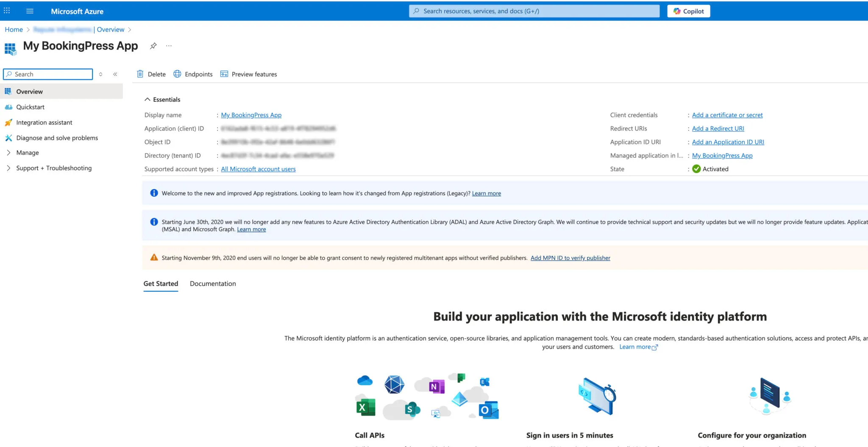This screenshot has width=868, height=447.
Task: Open the hamburger portal menu
Action: [x=30, y=11]
